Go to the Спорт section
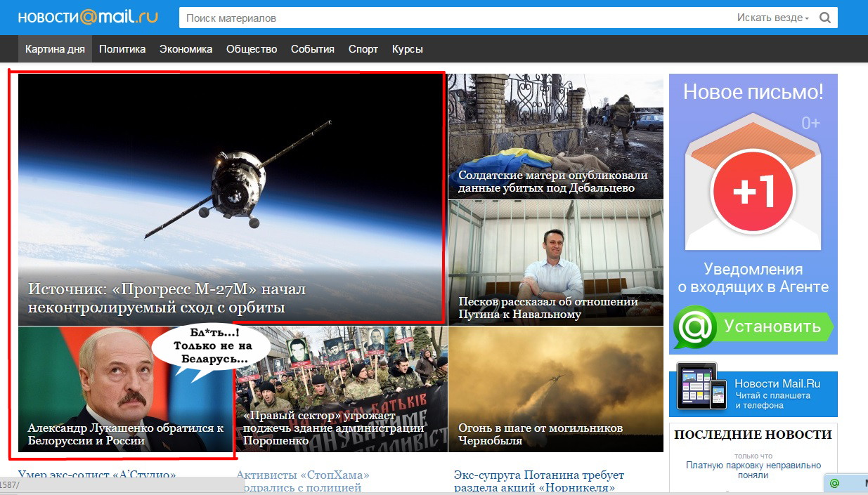This screenshot has width=868, height=495. pos(363,49)
